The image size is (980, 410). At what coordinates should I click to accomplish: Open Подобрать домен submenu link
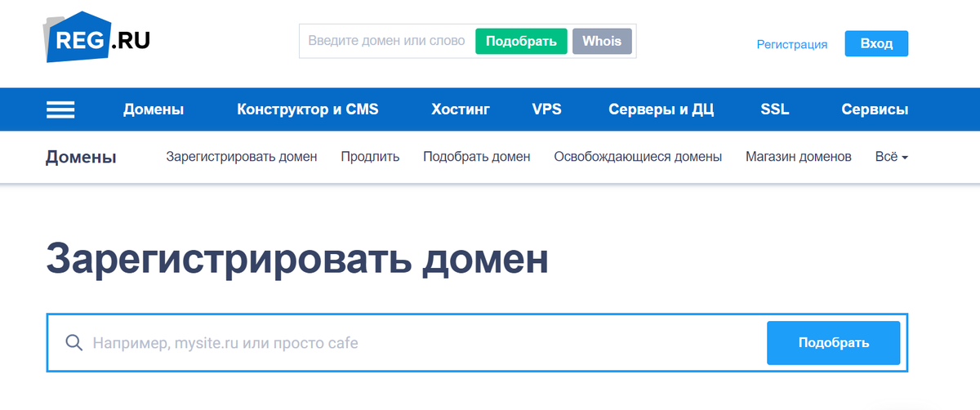477,157
